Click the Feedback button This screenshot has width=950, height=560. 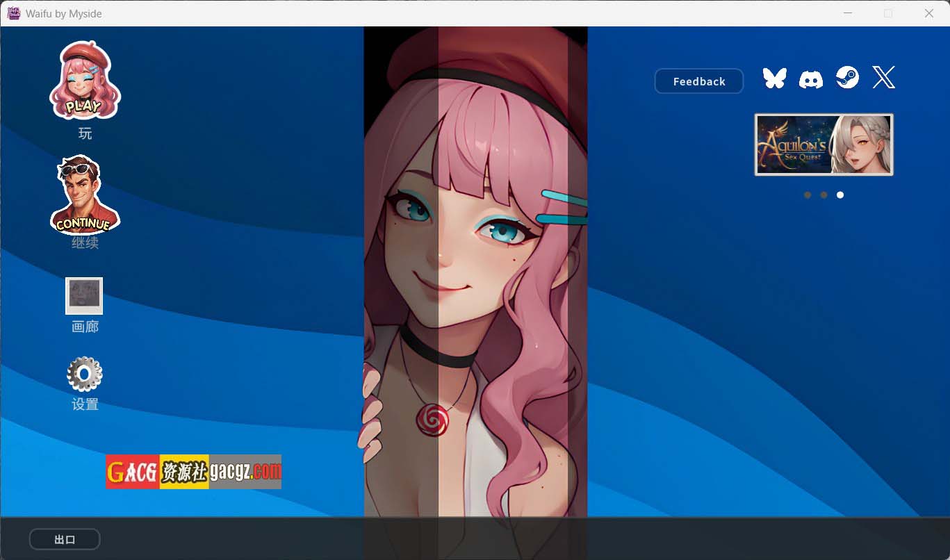click(x=699, y=81)
